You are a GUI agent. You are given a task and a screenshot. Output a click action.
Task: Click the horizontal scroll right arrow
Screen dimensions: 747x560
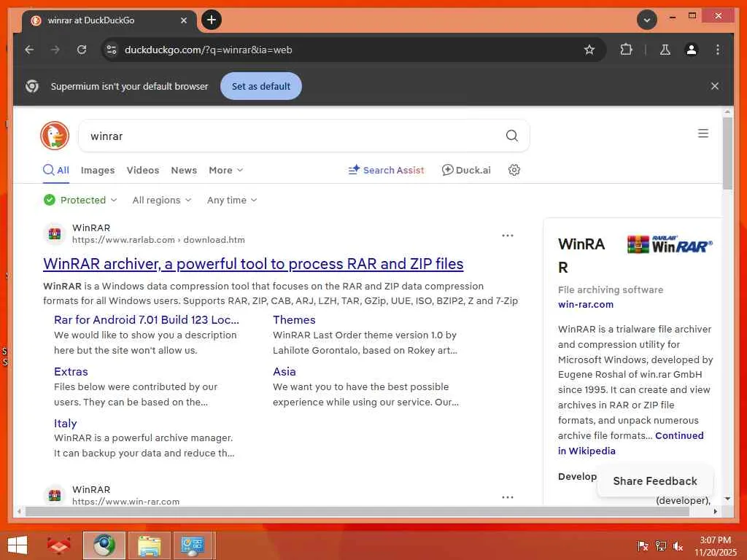pyautogui.click(x=715, y=511)
